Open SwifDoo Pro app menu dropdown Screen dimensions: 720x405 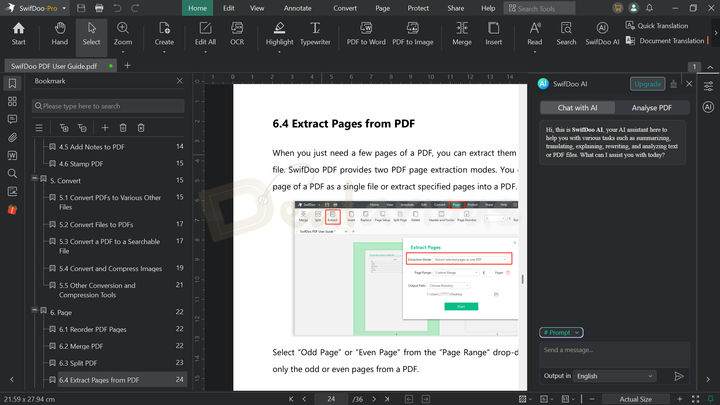[64, 8]
